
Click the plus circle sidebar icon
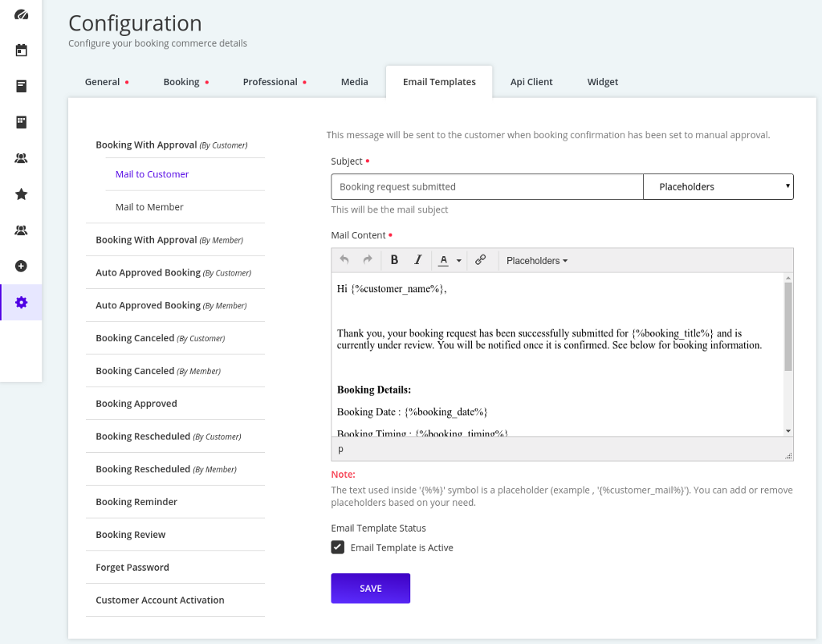point(22,266)
